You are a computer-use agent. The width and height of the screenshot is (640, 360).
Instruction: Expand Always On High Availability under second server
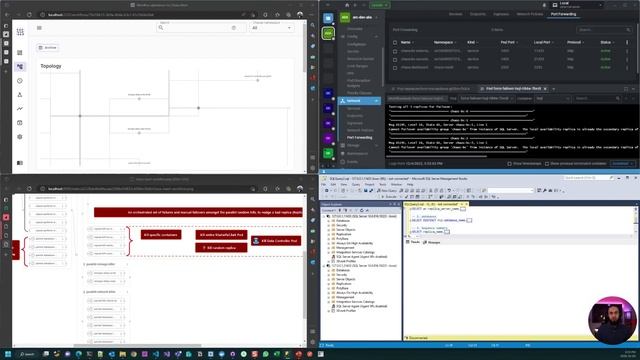(329, 293)
